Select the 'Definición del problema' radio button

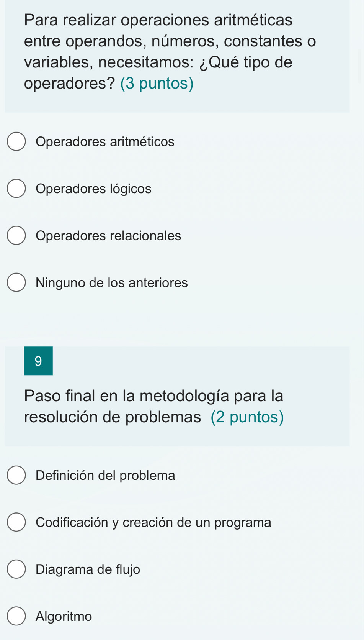pos(16,475)
